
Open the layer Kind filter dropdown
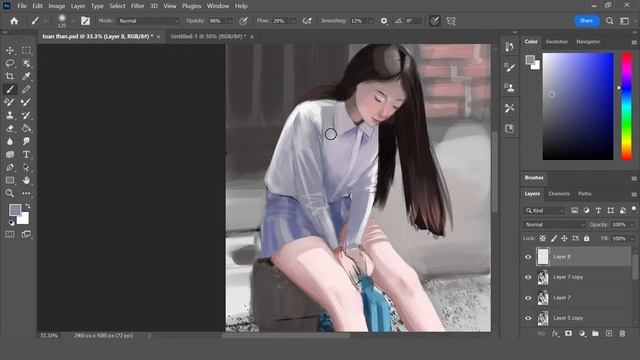point(544,211)
